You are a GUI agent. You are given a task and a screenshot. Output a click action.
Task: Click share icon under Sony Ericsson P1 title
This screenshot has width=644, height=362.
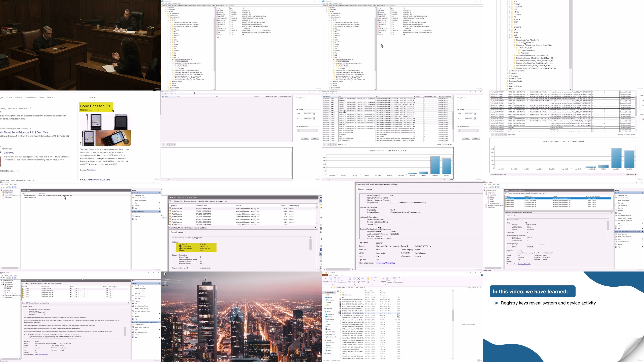tap(98, 110)
